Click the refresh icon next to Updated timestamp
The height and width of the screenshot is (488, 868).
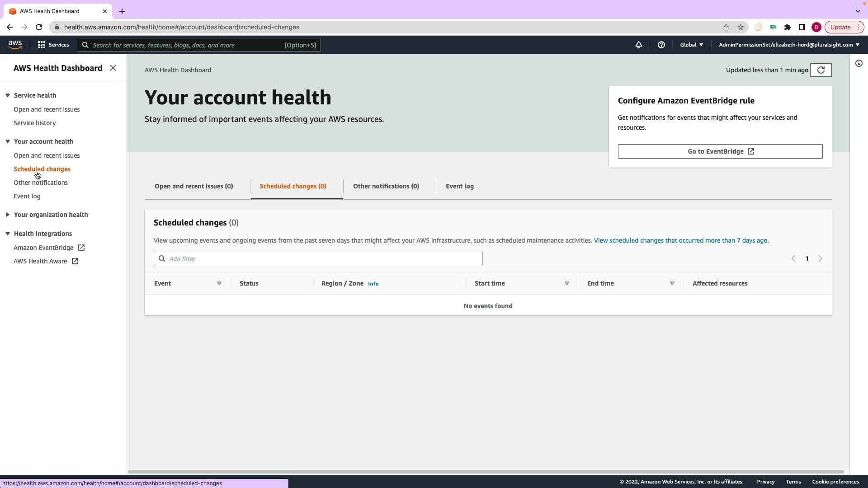pos(821,70)
